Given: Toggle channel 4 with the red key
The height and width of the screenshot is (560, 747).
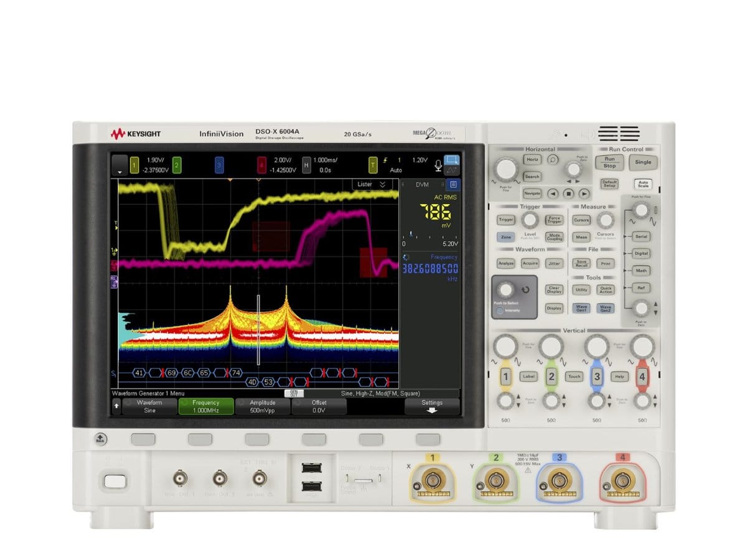Looking at the screenshot, I should [x=642, y=376].
